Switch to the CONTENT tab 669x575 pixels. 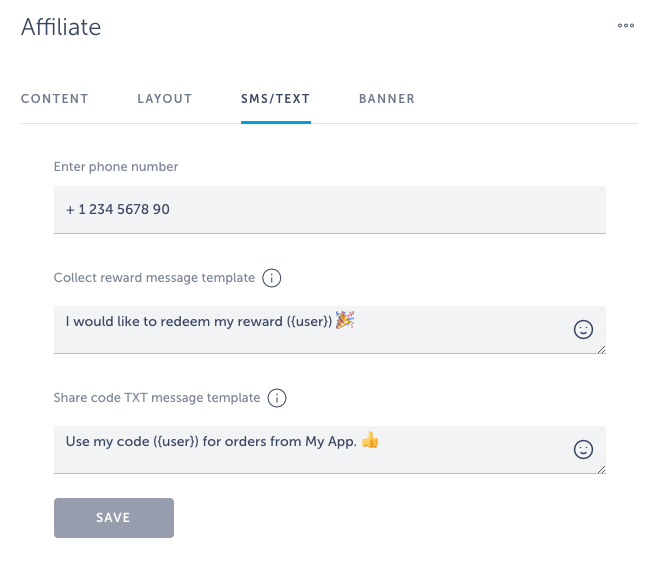[x=55, y=99]
